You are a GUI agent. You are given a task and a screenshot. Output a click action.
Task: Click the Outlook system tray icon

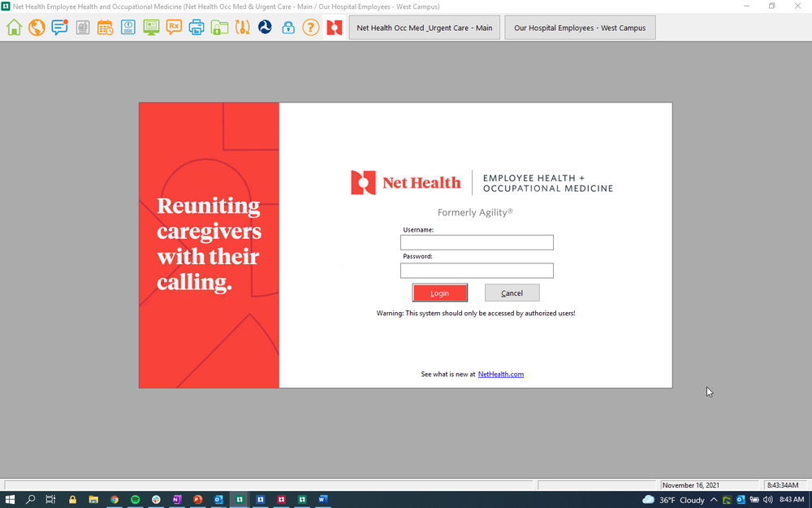(741, 500)
